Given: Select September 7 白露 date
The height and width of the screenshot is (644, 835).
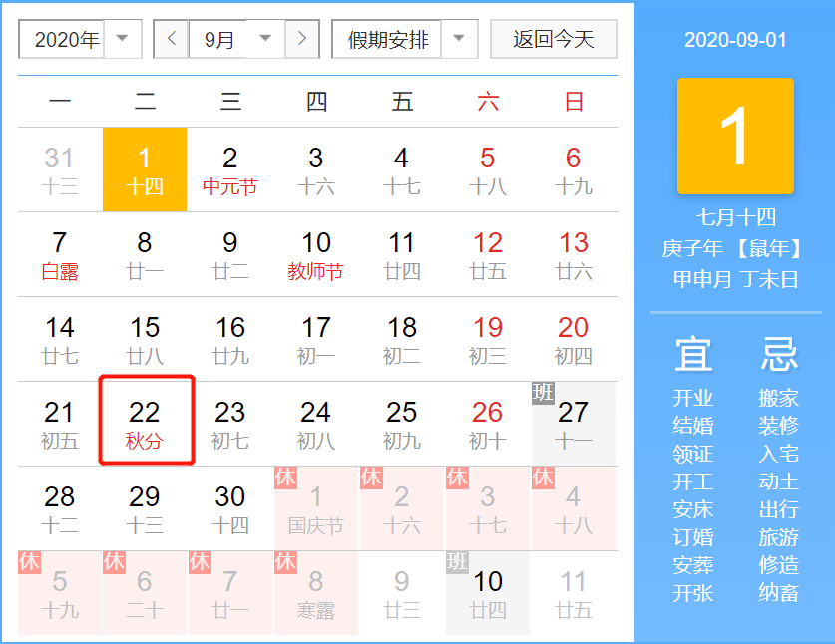Looking at the screenshot, I should coord(59,253).
